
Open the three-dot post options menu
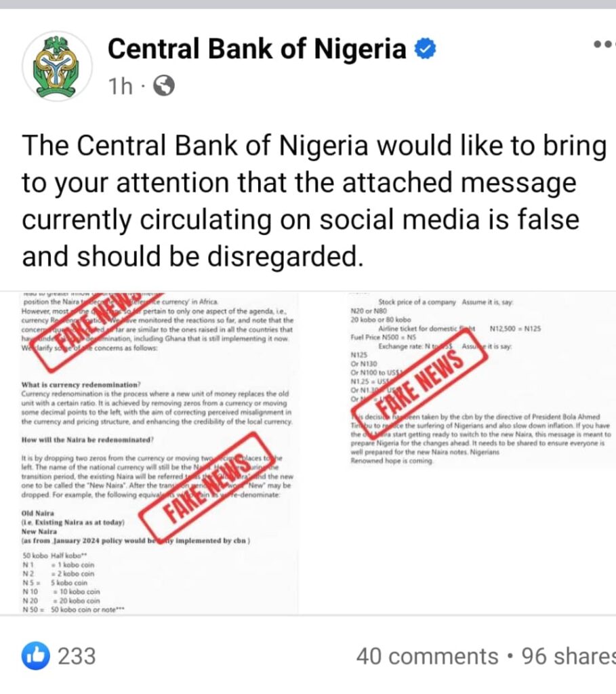pyautogui.click(x=602, y=45)
